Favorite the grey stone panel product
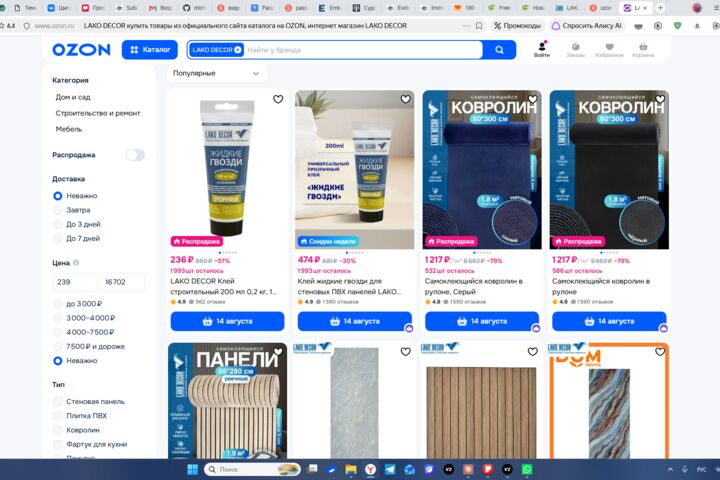The image size is (720, 480). pos(405,352)
